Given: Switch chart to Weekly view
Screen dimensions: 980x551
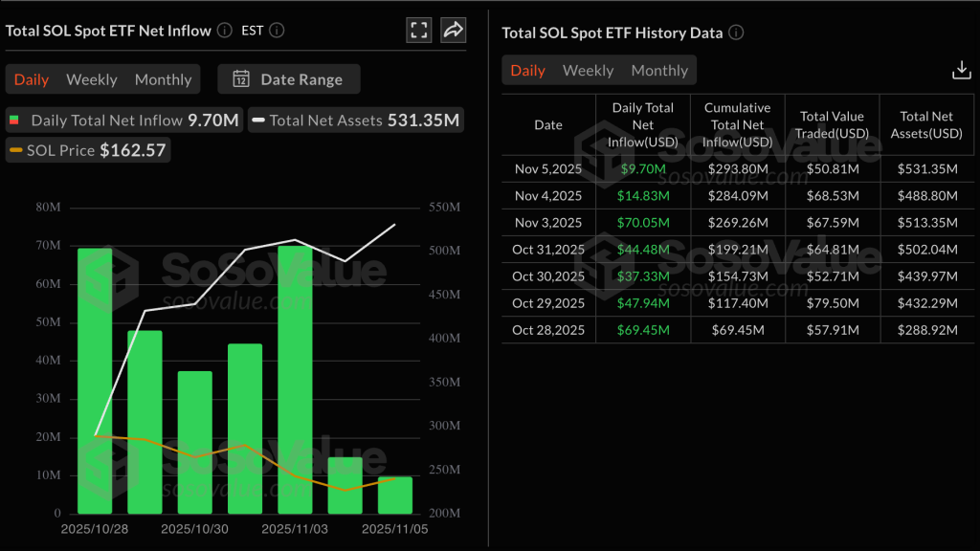Looking at the screenshot, I should (92, 79).
